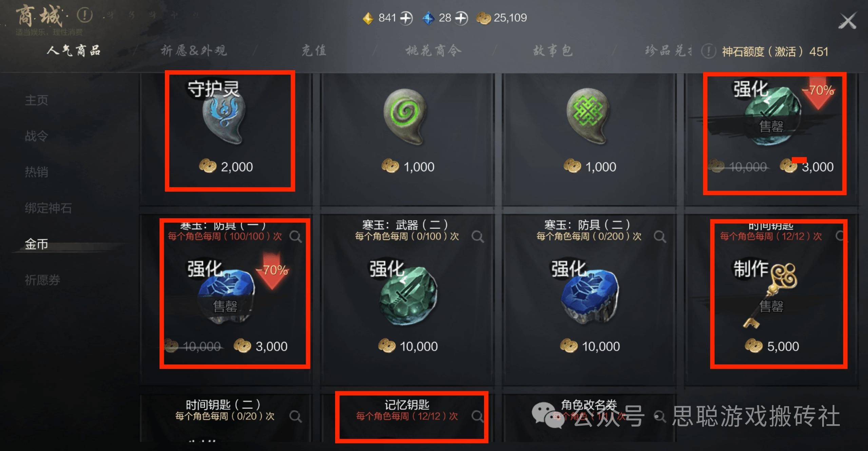The height and width of the screenshot is (451, 868).
Task: Open info icon next to 商城 title
Action: click(85, 15)
